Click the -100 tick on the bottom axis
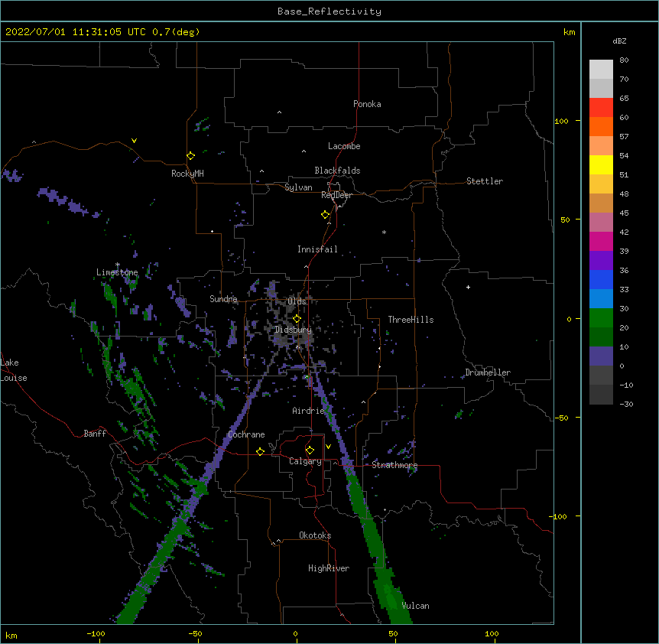Screen dimensions: 659x644 coord(96,633)
